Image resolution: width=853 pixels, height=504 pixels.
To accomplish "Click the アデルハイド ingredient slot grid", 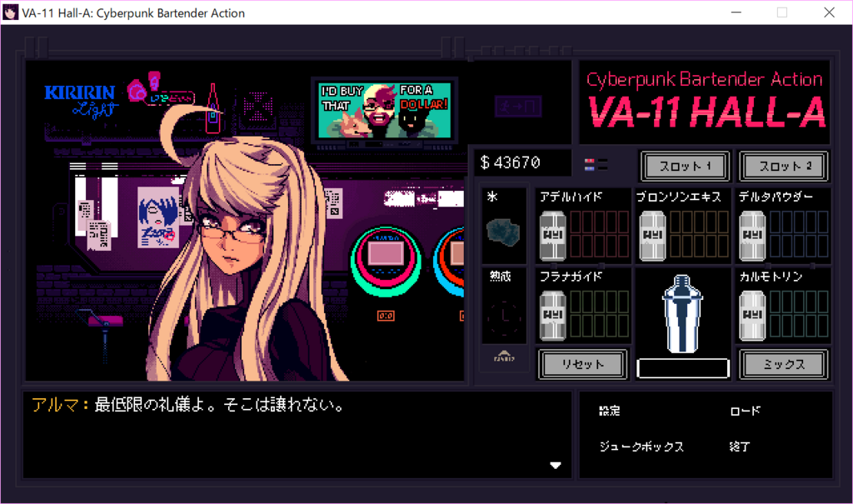I will pos(599,234).
